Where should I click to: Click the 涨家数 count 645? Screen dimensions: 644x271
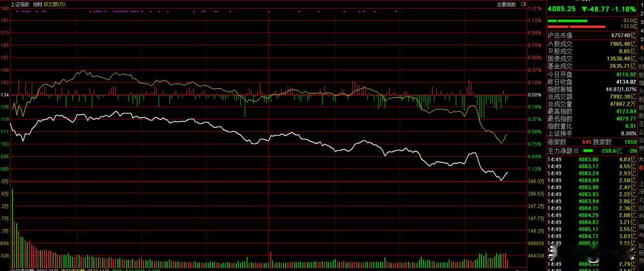pos(587,142)
